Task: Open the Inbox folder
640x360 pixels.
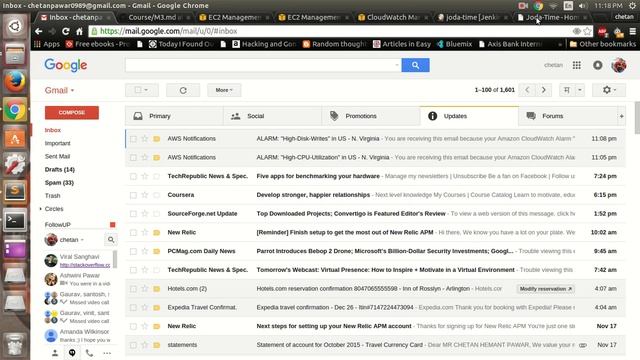Action: [53, 130]
